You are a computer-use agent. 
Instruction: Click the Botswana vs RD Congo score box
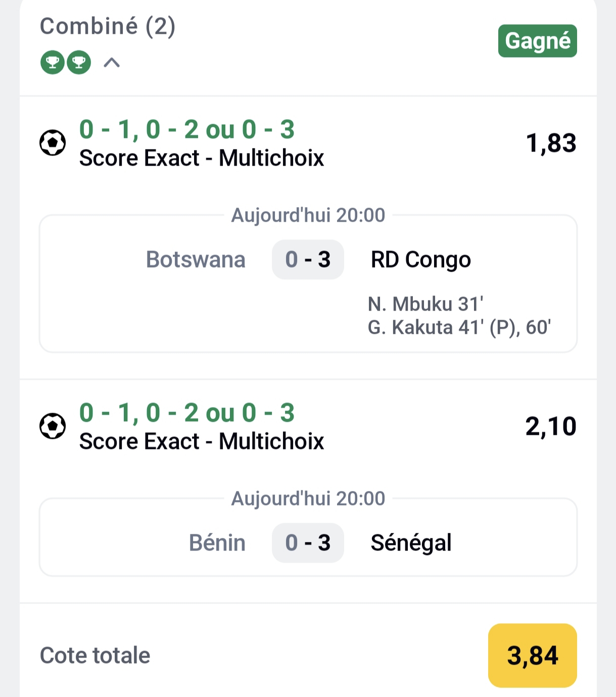(x=308, y=260)
